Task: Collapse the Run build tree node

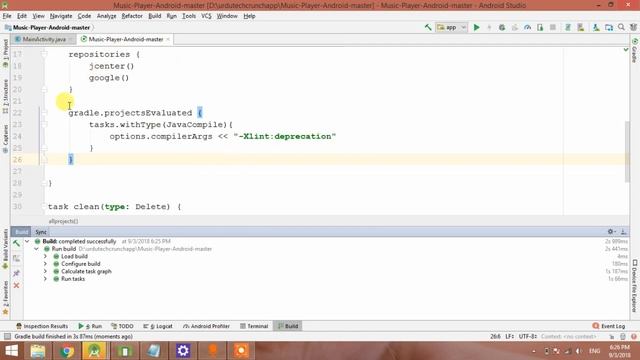Action: (37, 249)
